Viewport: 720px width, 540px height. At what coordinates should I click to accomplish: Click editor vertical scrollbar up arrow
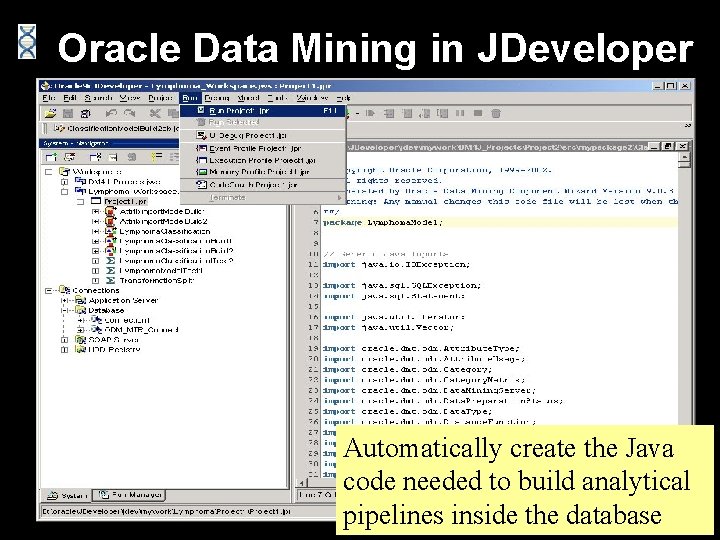684,157
